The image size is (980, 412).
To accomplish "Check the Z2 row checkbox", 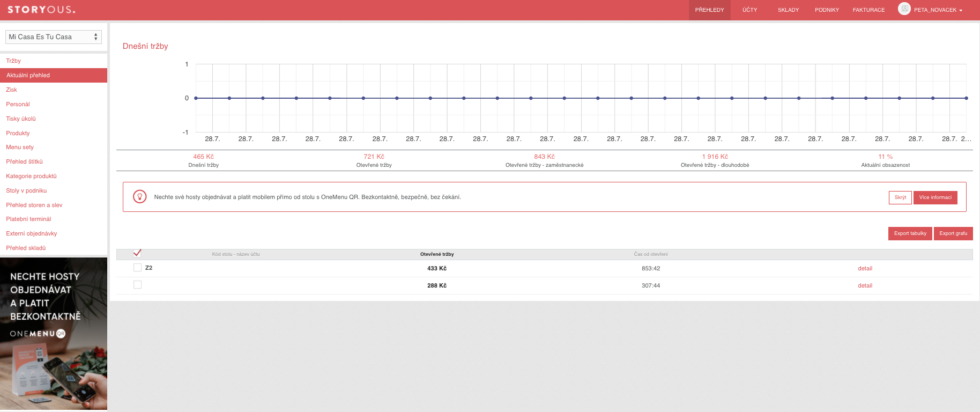I will 137,268.
